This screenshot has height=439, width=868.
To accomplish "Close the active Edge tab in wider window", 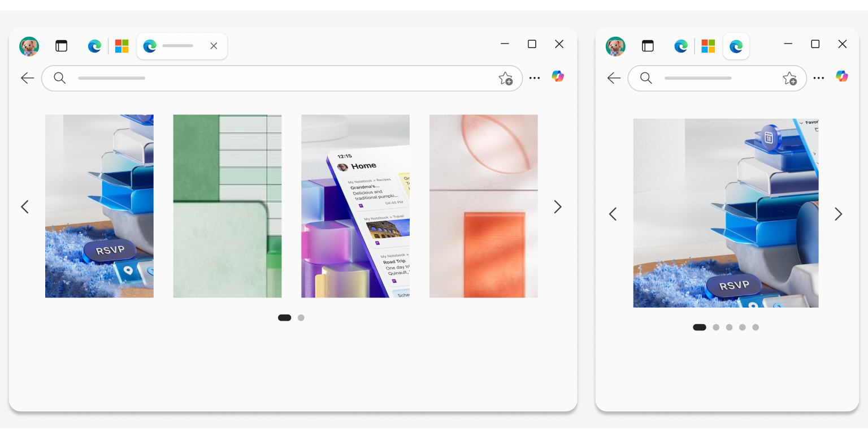I will click(x=214, y=46).
